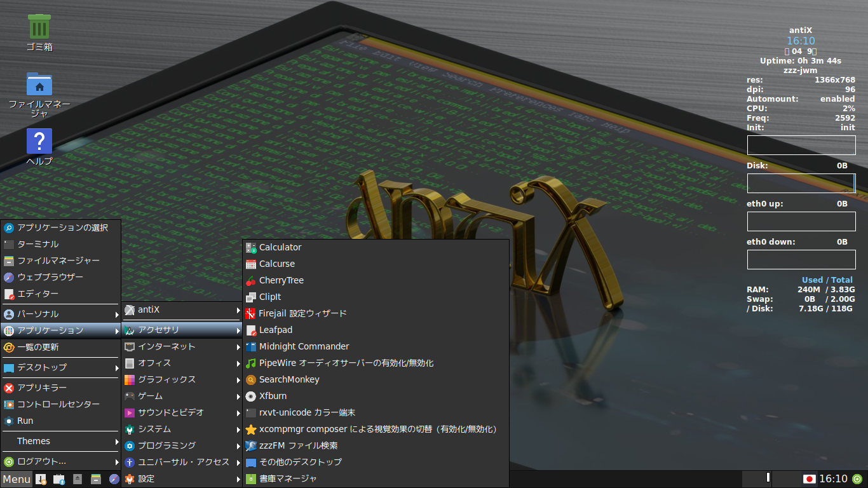Open the ゴミ箱 trash desktop icon

tap(39, 32)
